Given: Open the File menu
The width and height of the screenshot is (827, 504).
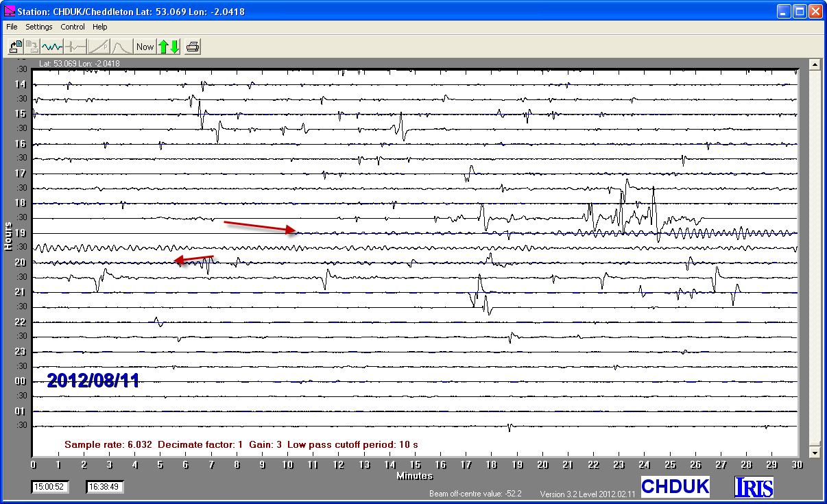Looking at the screenshot, I should (12, 27).
